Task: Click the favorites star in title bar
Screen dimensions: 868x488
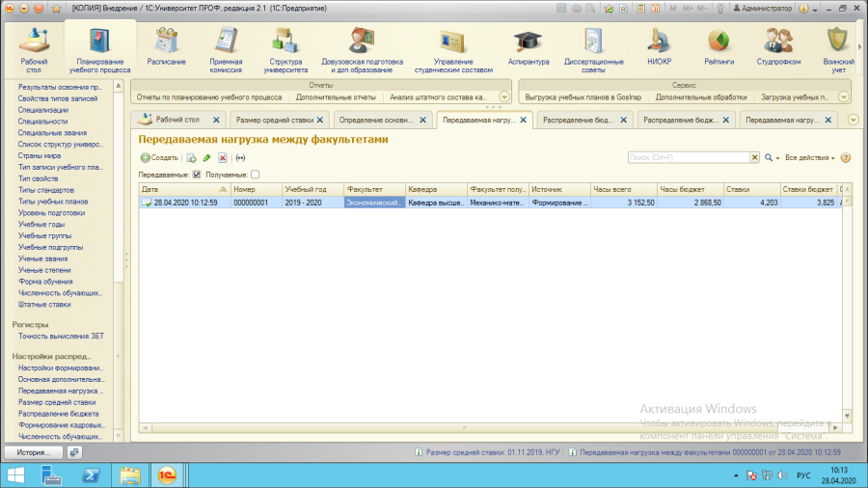Action: pos(56,9)
